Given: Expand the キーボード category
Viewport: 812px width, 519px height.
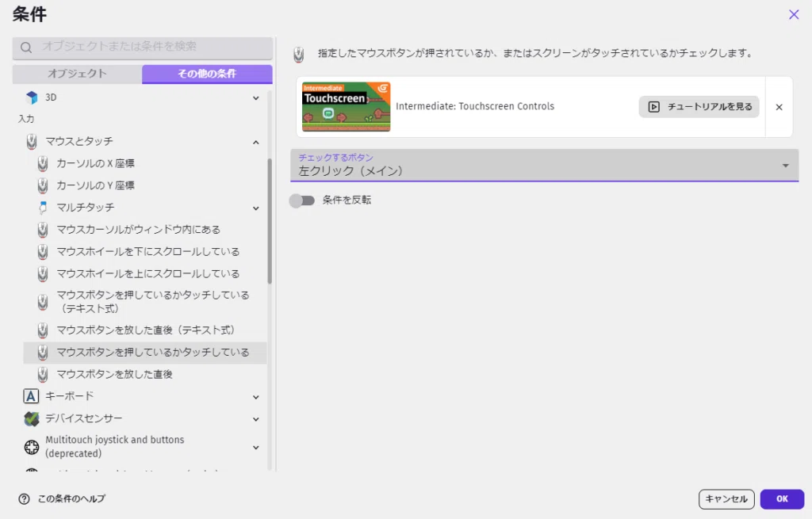Looking at the screenshot, I should coord(256,397).
